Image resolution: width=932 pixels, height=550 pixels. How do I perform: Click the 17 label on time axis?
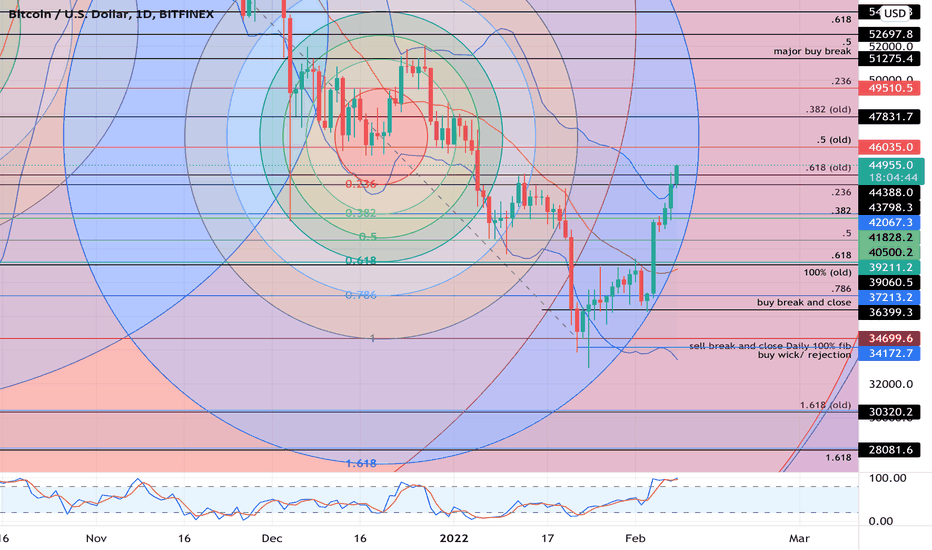pos(547,539)
